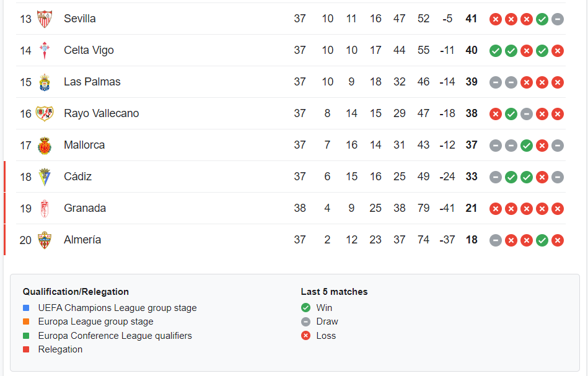Image resolution: width=588 pixels, height=376 pixels.
Task: Open the Rayo Vallecano team link
Action: (101, 114)
